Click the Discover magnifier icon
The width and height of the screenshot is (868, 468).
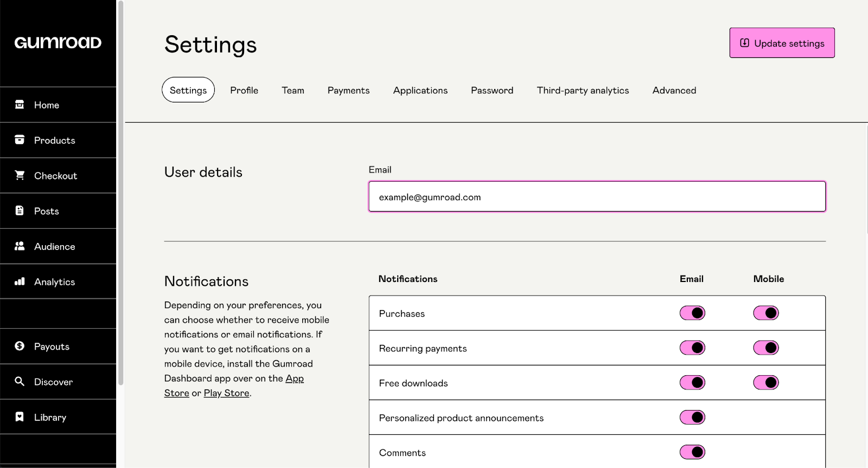click(x=20, y=381)
